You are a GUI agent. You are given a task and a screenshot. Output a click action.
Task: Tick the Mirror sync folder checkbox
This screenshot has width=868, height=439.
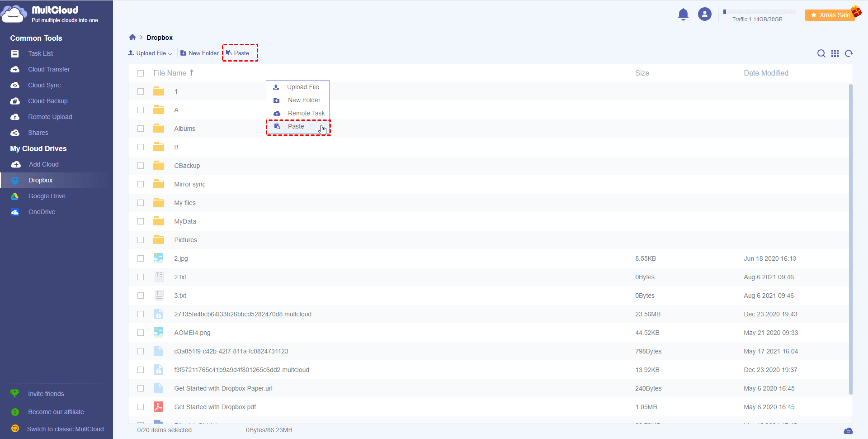click(x=141, y=184)
